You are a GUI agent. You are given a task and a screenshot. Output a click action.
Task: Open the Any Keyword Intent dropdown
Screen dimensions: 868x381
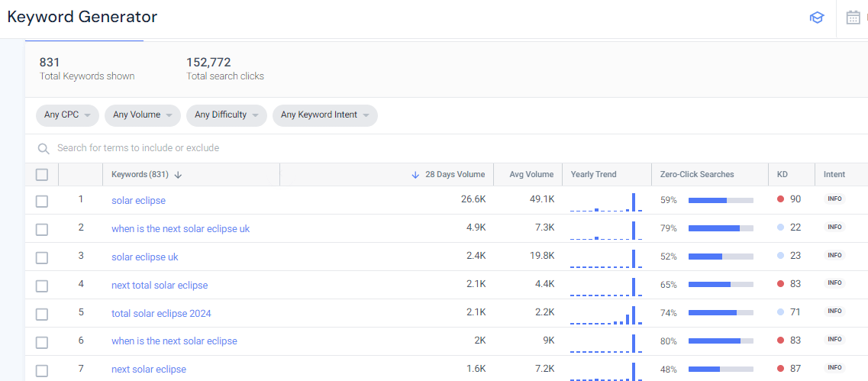[x=324, y=115]
